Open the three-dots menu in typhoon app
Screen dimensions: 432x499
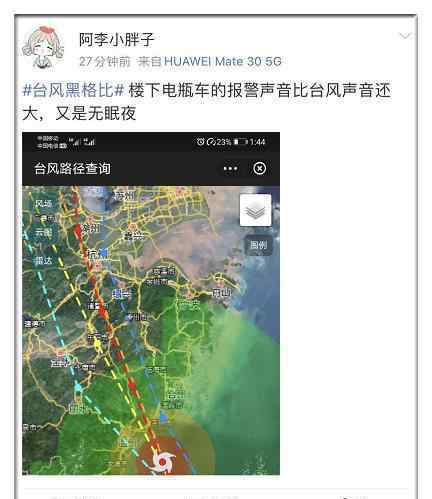click(x=230, y=169)
